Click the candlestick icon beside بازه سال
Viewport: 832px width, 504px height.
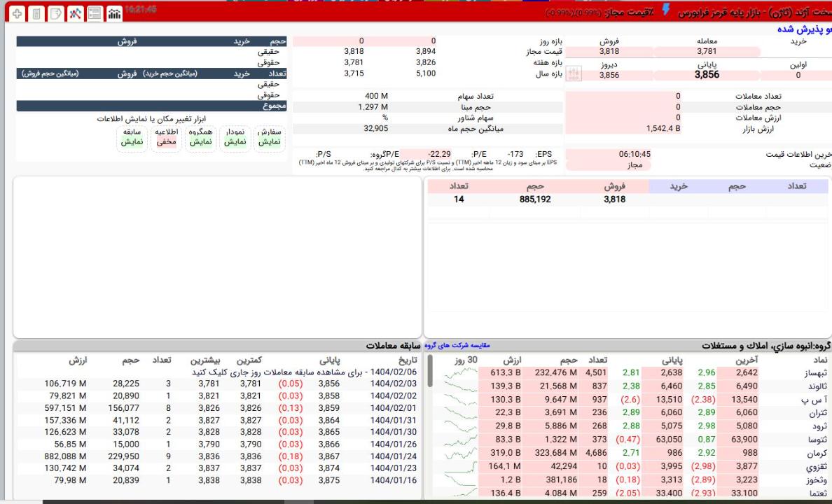pyautogui.click(x=573, y=75)
